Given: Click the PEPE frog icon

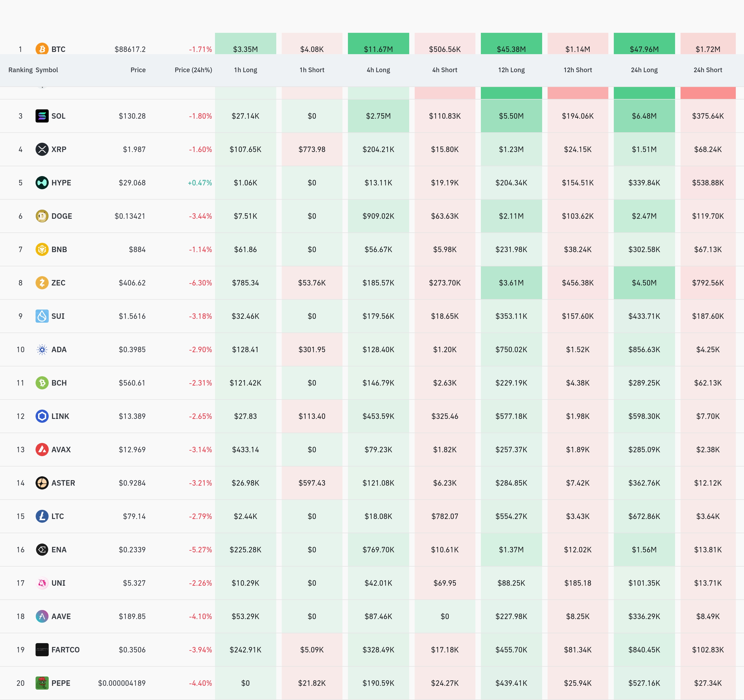Looking at the screenshot, I should pyautogui.click(x=42, y=683).
